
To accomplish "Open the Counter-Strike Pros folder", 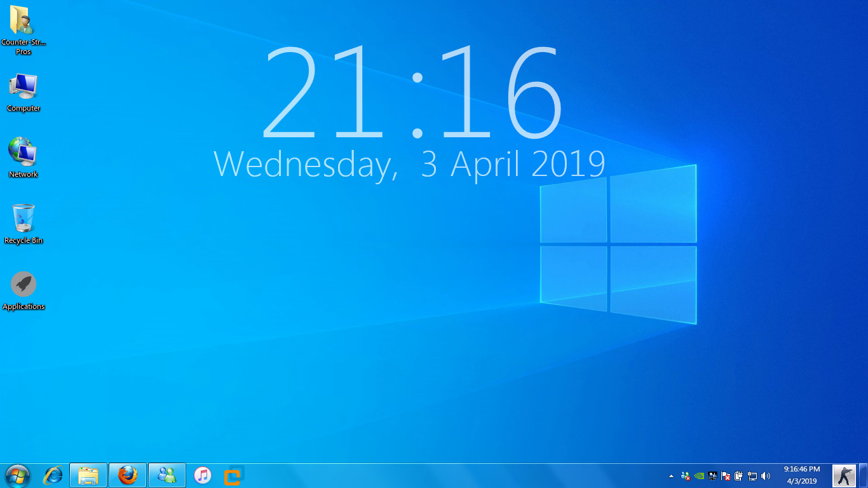I will [24, 29].
